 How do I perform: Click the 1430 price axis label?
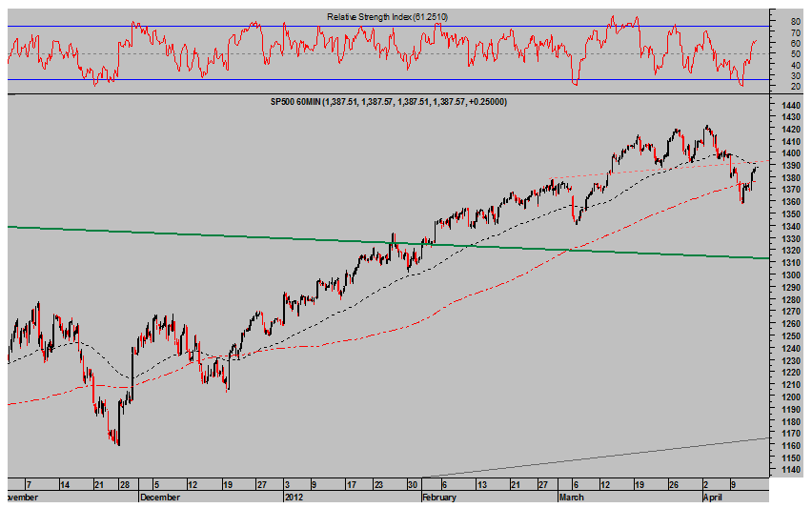(x=793, y=117)
